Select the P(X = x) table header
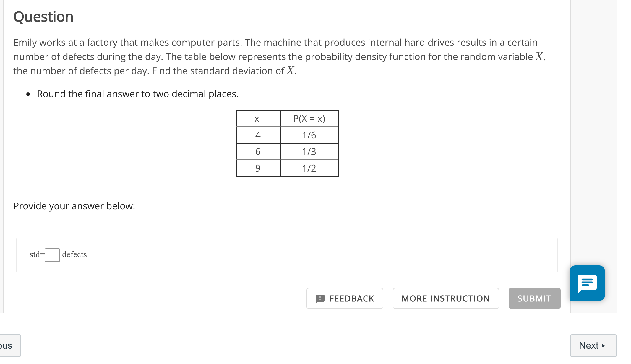The height and width of the screenshot is (364, 631). [x=309, y=118]
